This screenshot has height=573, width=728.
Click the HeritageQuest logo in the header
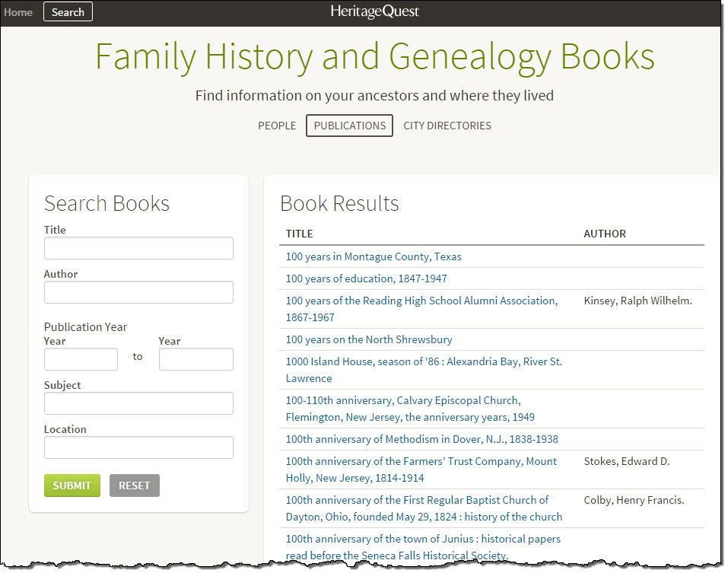[374, 11]
